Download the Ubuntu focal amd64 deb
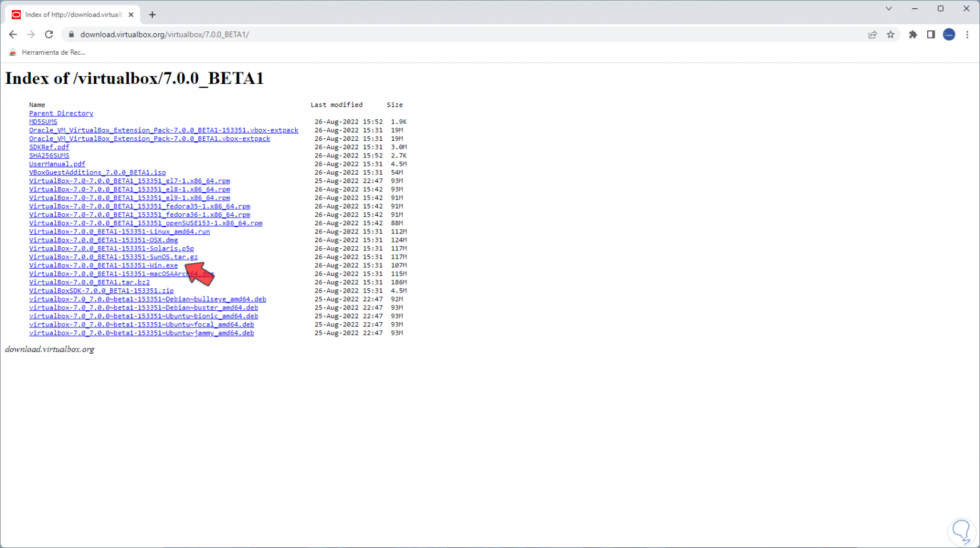Screen dimensions: 980x548 (x=141, y=325)
